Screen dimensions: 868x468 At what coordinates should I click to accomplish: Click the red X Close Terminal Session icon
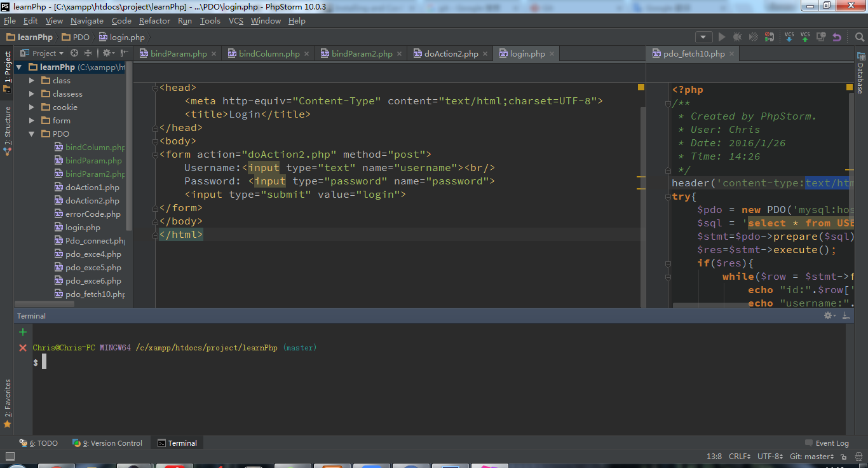point(23,348)
